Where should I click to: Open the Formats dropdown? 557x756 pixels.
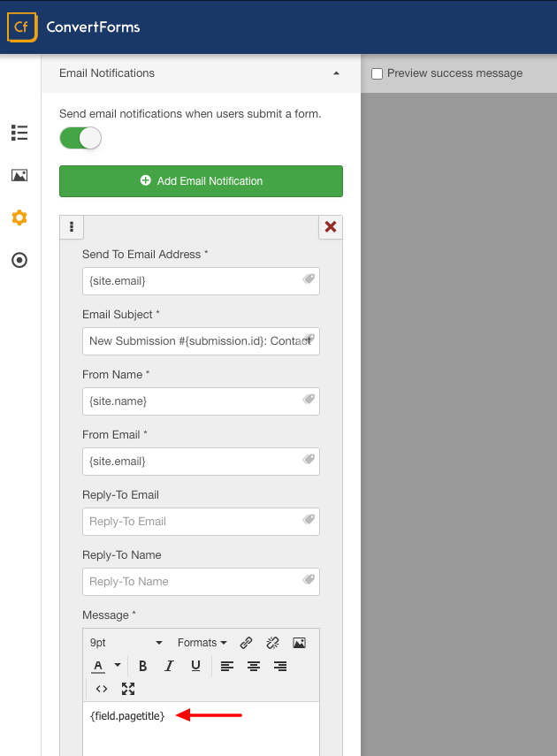coord(202,643)
